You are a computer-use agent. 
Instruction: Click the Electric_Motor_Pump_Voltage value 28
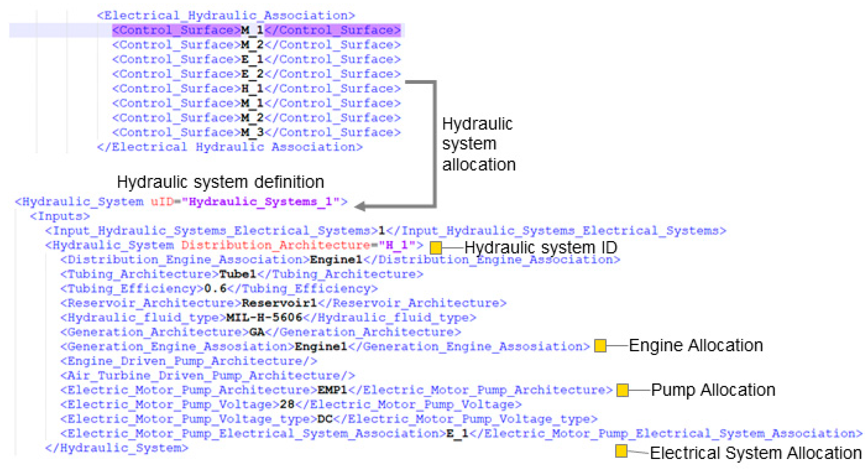click(x=287, y=404)
